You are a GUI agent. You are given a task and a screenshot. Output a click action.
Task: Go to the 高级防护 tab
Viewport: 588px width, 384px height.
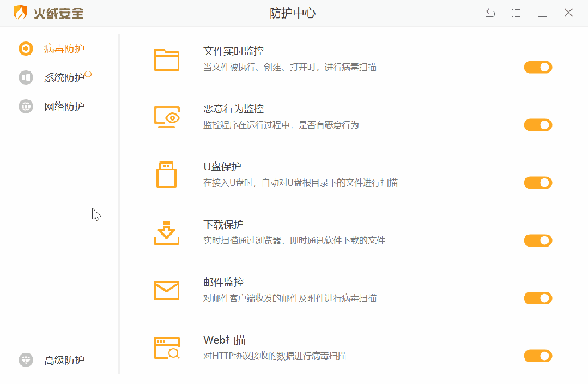click(x=64, y=361)
